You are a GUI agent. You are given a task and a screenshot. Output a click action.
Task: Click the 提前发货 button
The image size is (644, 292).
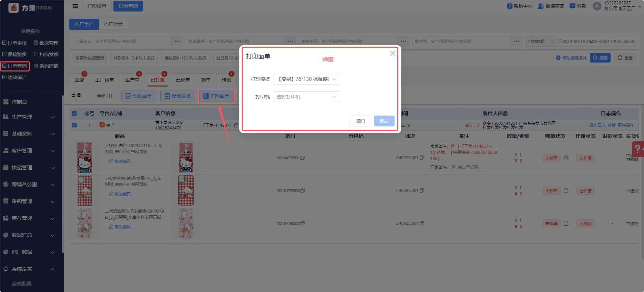point(178,96)
